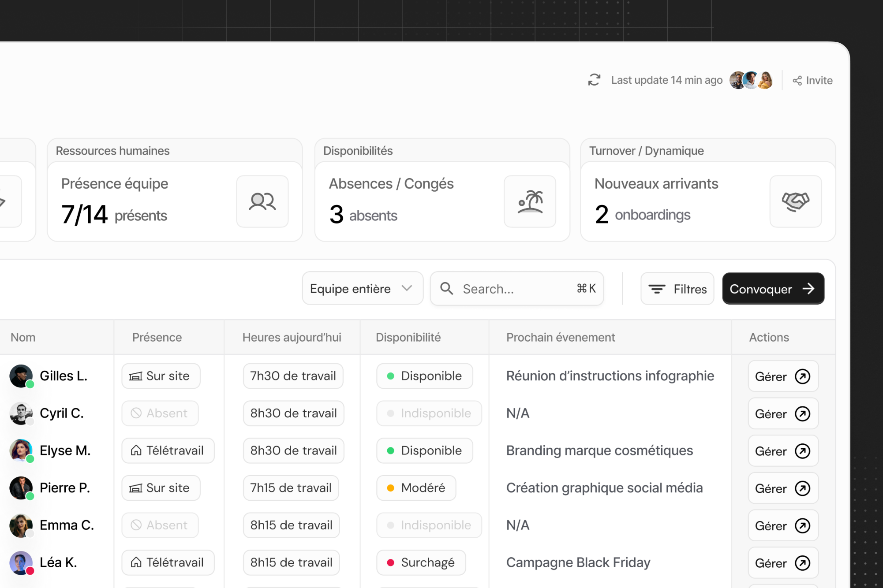Click the arrow icon in Gilles L. Gérer
Image resolution: width=883 pixels, height=588 pixels.
pos(802,376)
